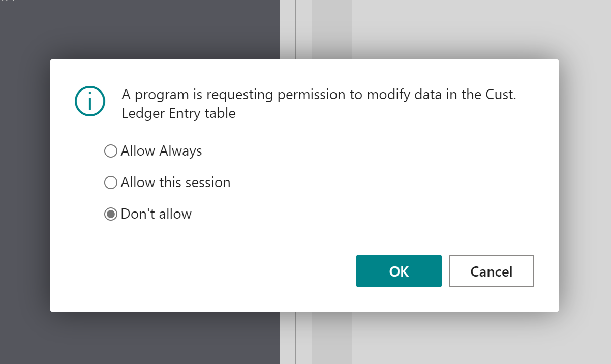Image resolution: width=611 pixels, height=364 pixels.
Task: Confirm the dialog with the OK button
Action: [399, 271]
